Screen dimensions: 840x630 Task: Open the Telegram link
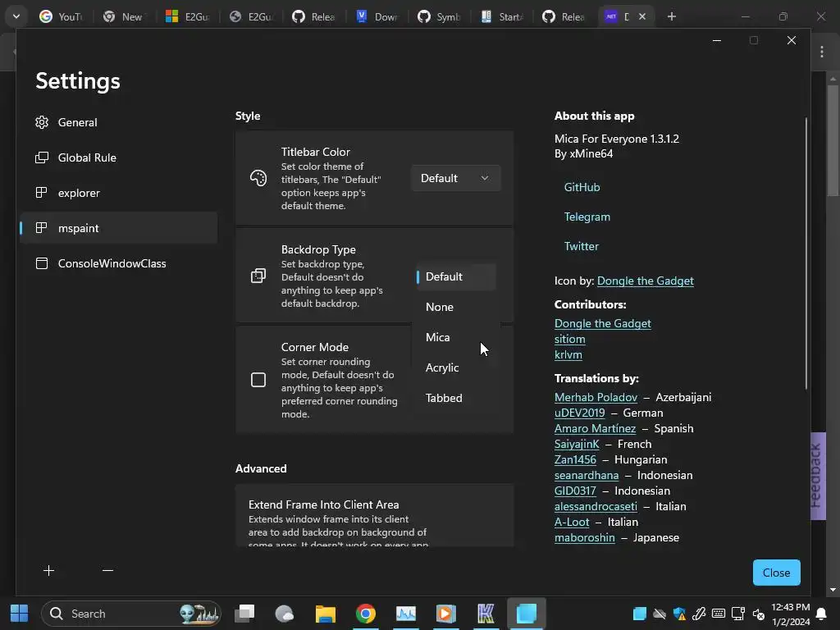[587, 217]
